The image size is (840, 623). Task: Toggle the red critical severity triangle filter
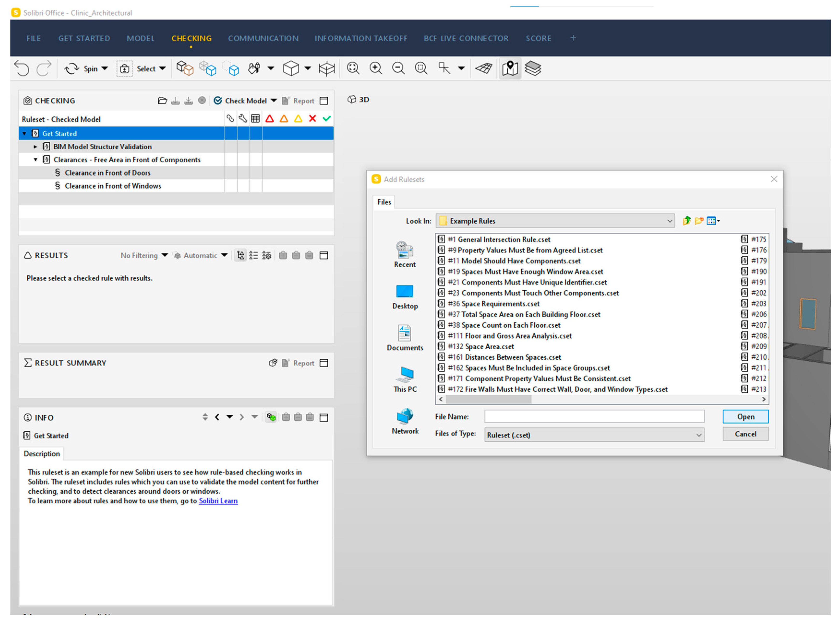click(270, 119)
